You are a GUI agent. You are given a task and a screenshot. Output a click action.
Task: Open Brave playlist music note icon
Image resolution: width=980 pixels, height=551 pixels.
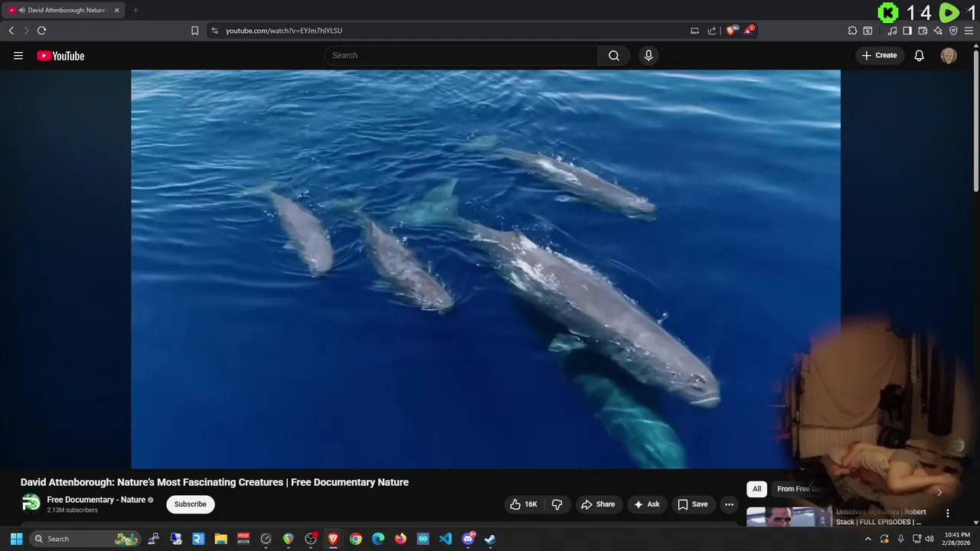892,31
